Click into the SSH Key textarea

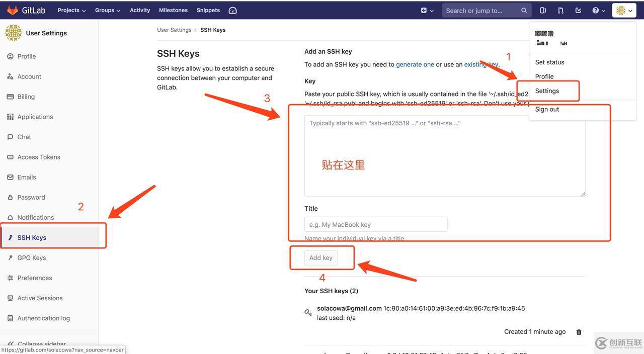(x=445, y=155)
